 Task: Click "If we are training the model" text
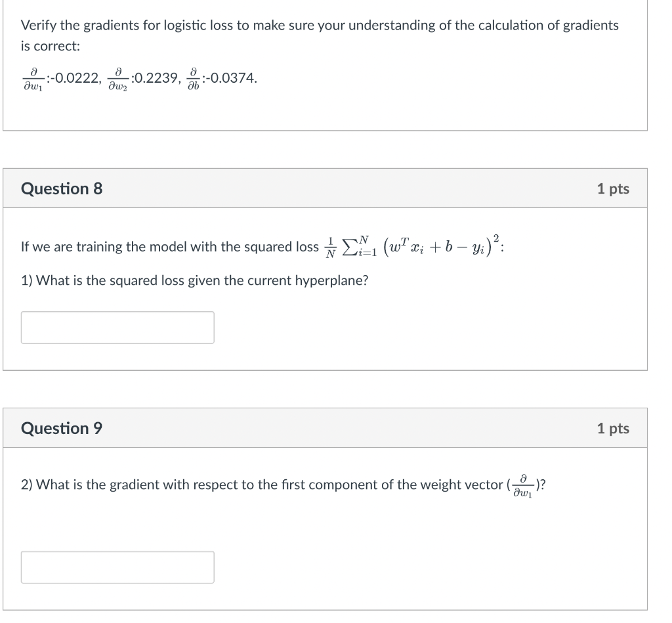point(169,247)
